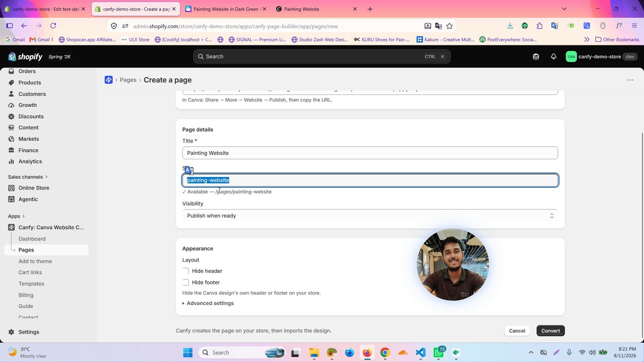Click the slug field 'painting-website'

370,180
